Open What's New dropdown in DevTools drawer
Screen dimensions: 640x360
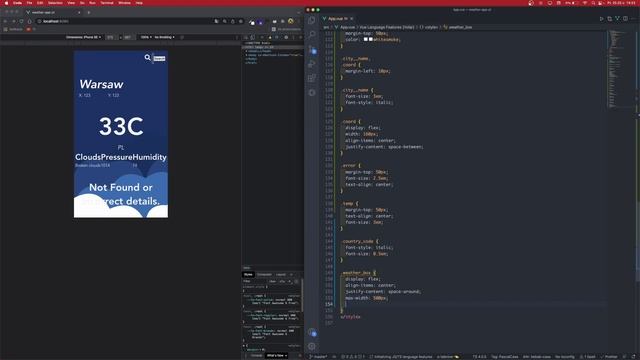pyautogui.click(x=276, y=356)
